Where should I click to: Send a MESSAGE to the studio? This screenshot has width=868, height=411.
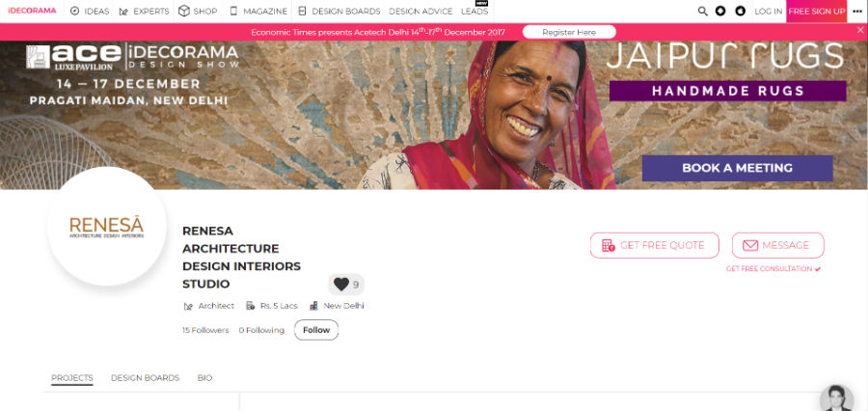coord(777,245)
